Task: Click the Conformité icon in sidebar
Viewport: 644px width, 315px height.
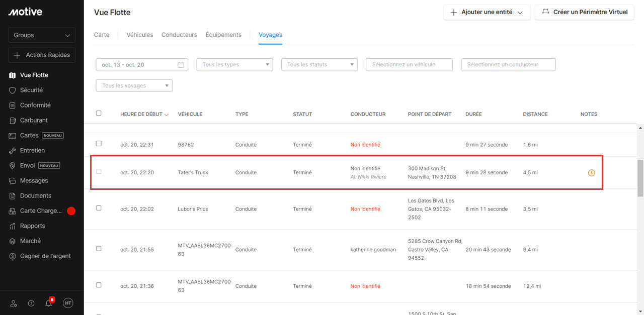Action: tap(13, 106)
